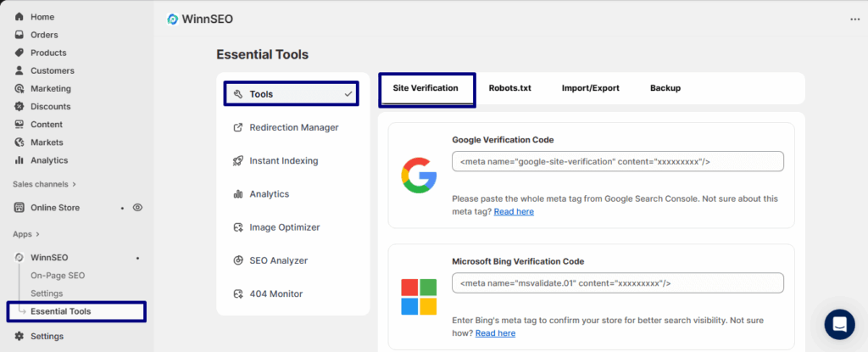
Task: Open Settings under WinnSEO app
Action: coord(47,293)
